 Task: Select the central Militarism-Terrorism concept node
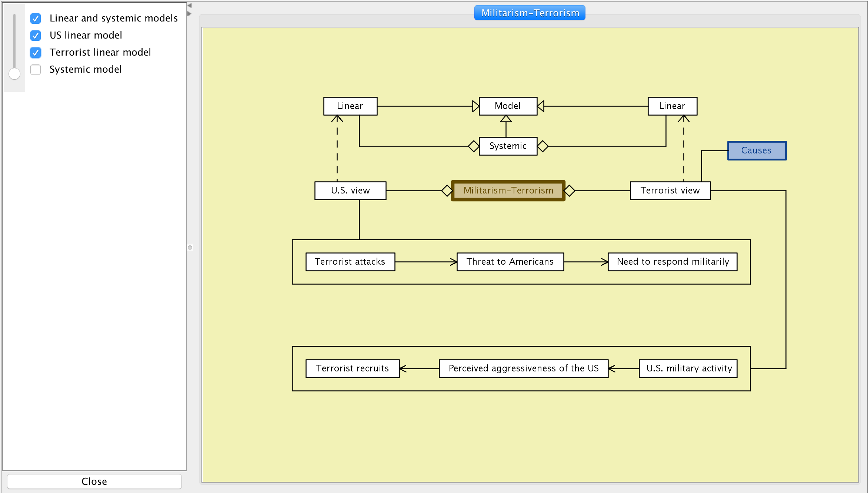(508, 191)
